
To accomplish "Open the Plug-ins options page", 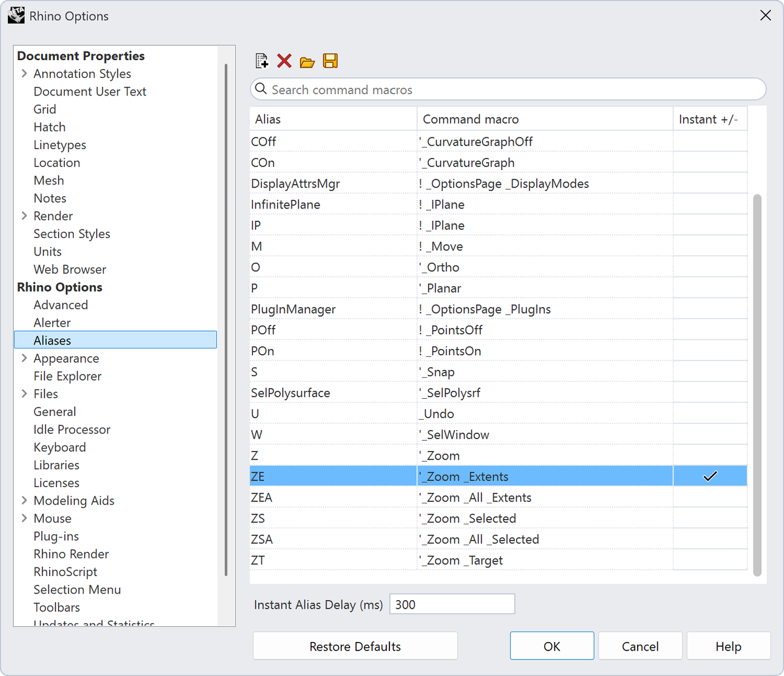I will pos(56,536).
